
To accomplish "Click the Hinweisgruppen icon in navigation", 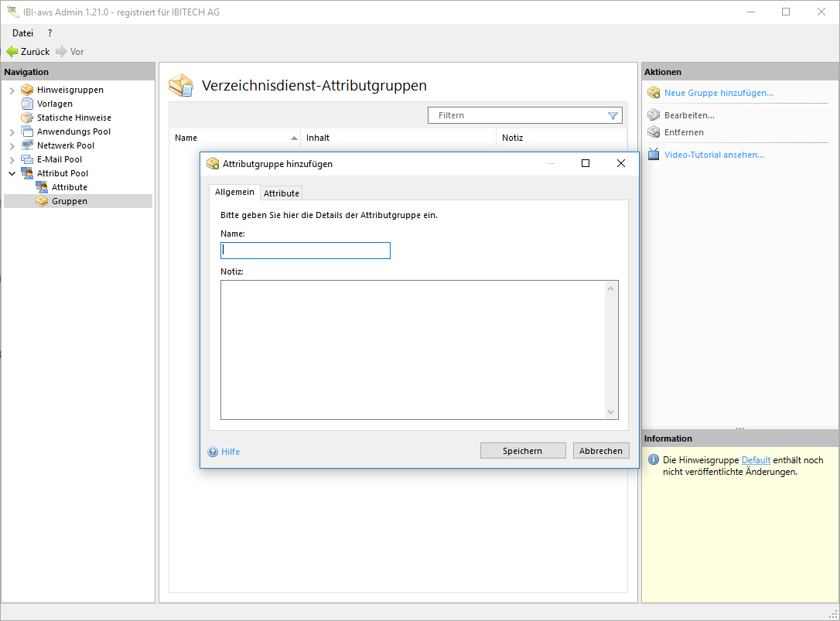I will pyautogui.click(x=27, y=90).
